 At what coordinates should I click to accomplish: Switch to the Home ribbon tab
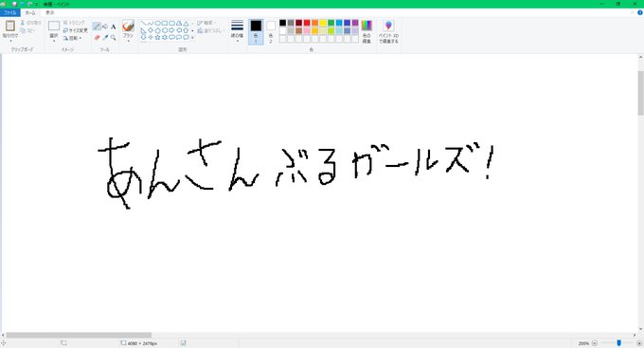click(30, 12)
